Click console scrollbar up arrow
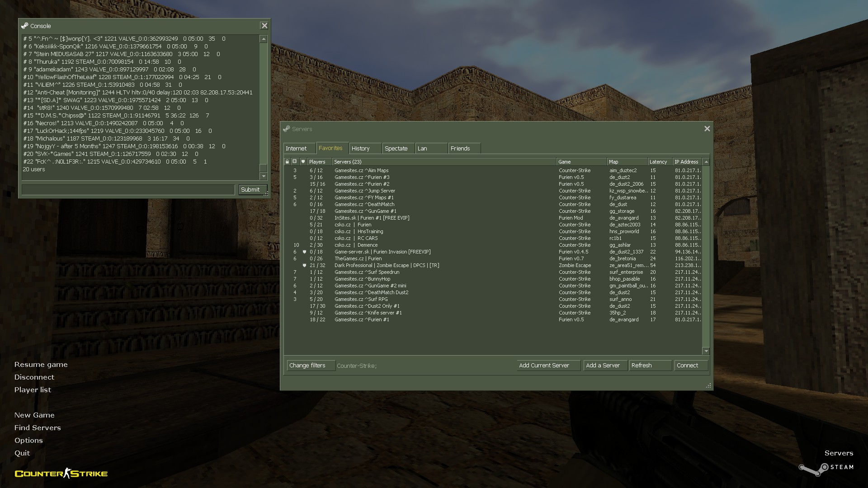The height and width of the screenshot is (488, 868). coord(264,39)
